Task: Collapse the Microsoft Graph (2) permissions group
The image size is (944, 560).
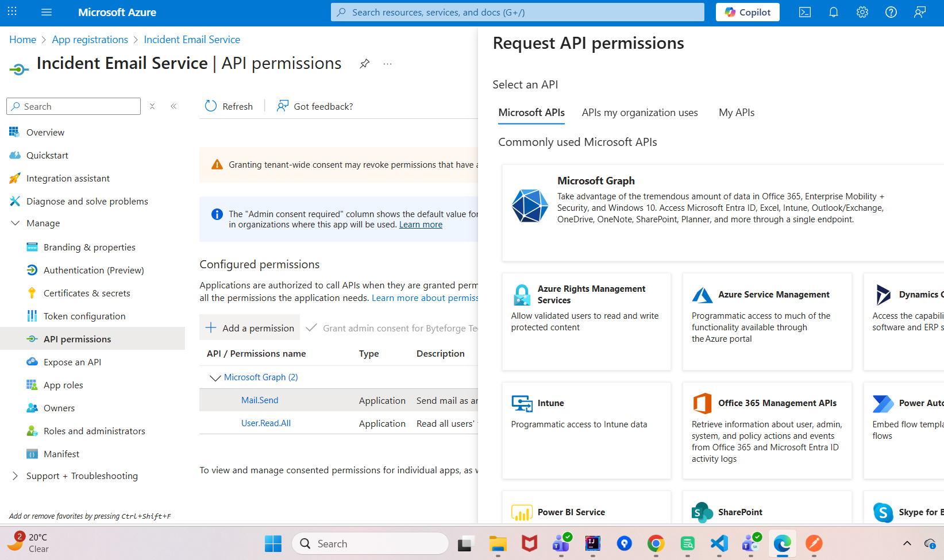Action: click(214, 377)
